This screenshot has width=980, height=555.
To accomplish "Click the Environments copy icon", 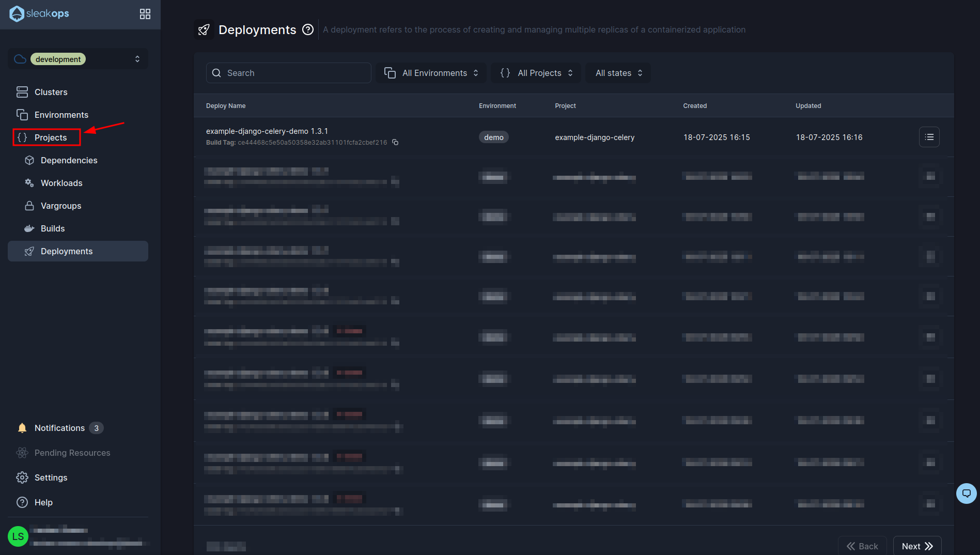I will point(22,115).
